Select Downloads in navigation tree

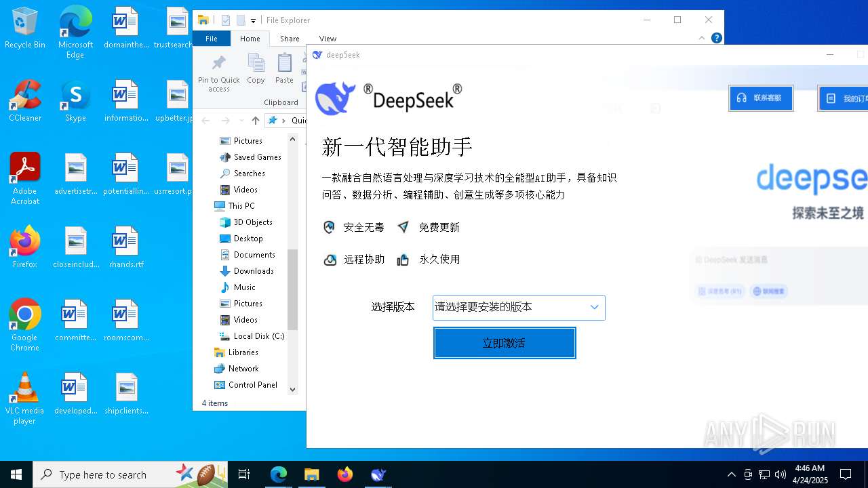(x=247, y=271)
